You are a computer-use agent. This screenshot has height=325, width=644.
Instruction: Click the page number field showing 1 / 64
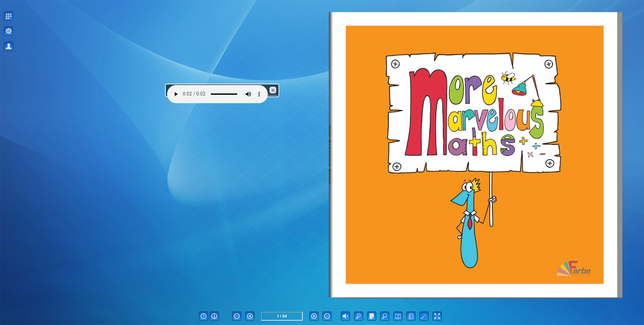tap(282, 316)
